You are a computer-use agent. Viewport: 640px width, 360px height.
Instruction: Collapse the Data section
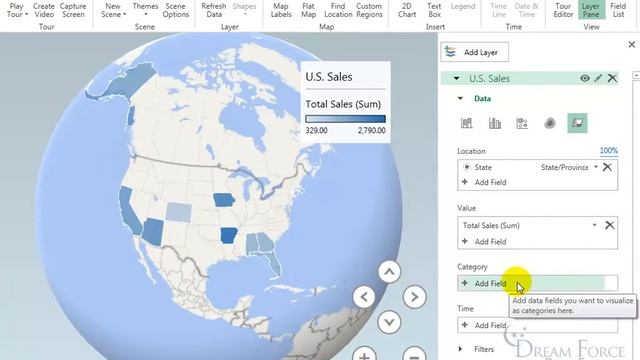460,98
